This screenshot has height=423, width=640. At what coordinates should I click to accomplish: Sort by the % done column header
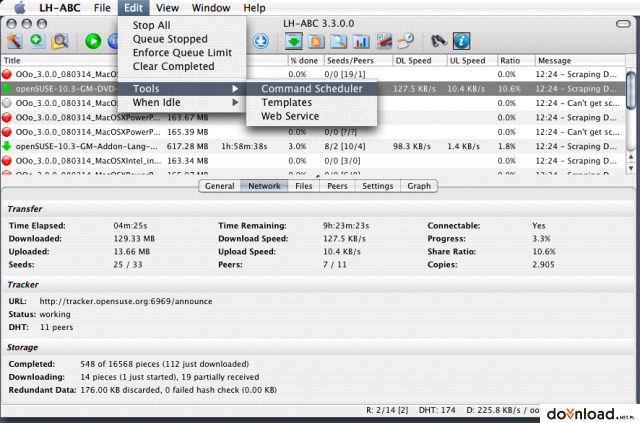(306, 60)
